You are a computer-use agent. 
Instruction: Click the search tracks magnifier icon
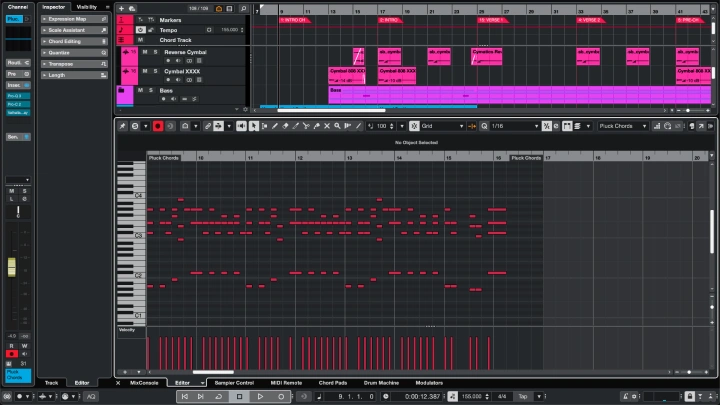click(243, 8)
